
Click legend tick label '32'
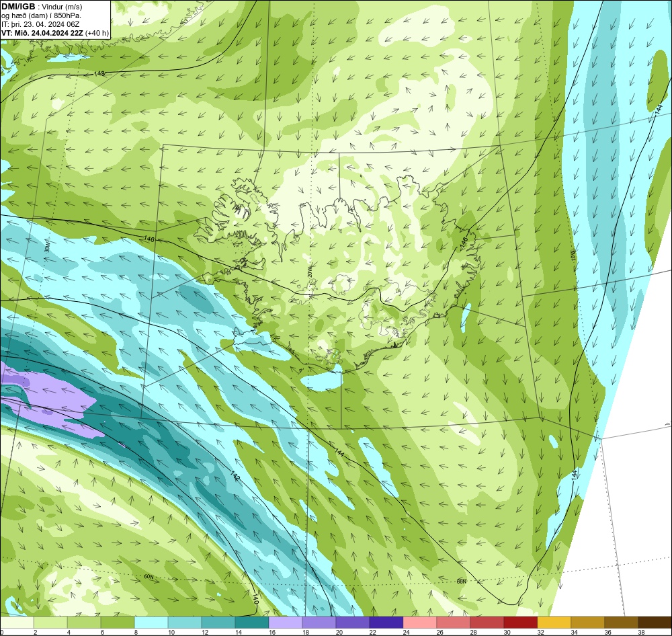(x=541, y=632)
